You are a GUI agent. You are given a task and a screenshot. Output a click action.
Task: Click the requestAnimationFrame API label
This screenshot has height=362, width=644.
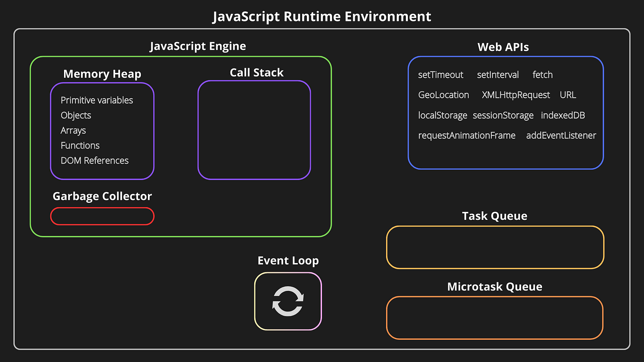pyautogui.click(x=467, y=135)
